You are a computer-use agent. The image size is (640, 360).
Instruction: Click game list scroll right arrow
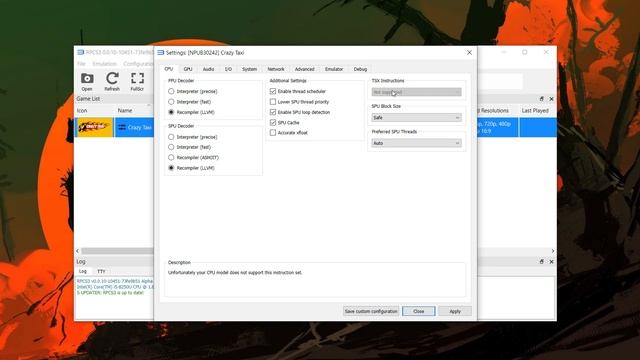(553, 251)
